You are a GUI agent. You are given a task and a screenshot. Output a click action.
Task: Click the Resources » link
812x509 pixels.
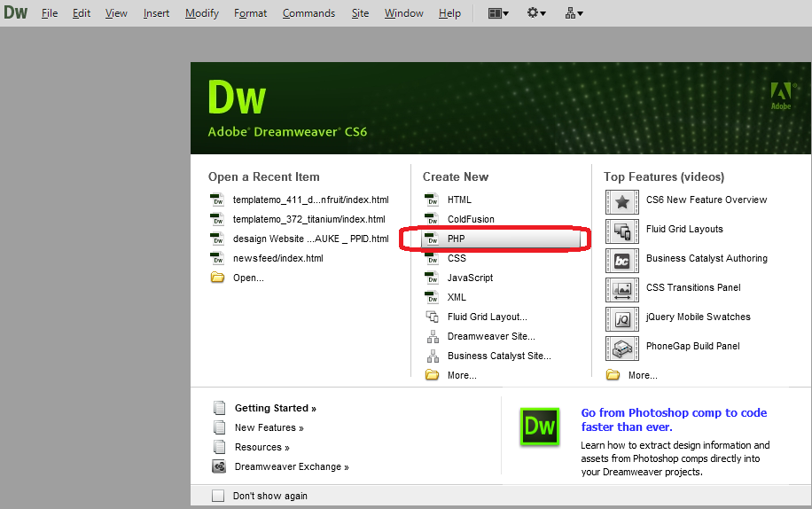(262, 447)
